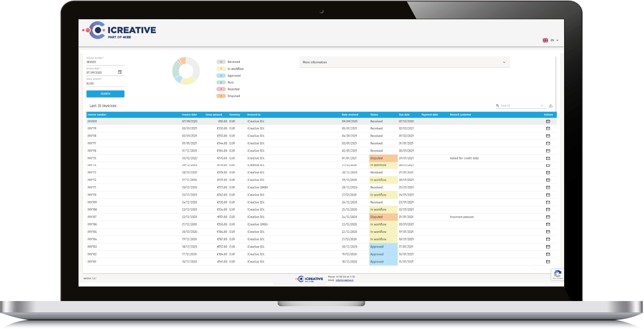Open the mail action for invoice INV115
The image size is (644, 329).
click(548, 158)
